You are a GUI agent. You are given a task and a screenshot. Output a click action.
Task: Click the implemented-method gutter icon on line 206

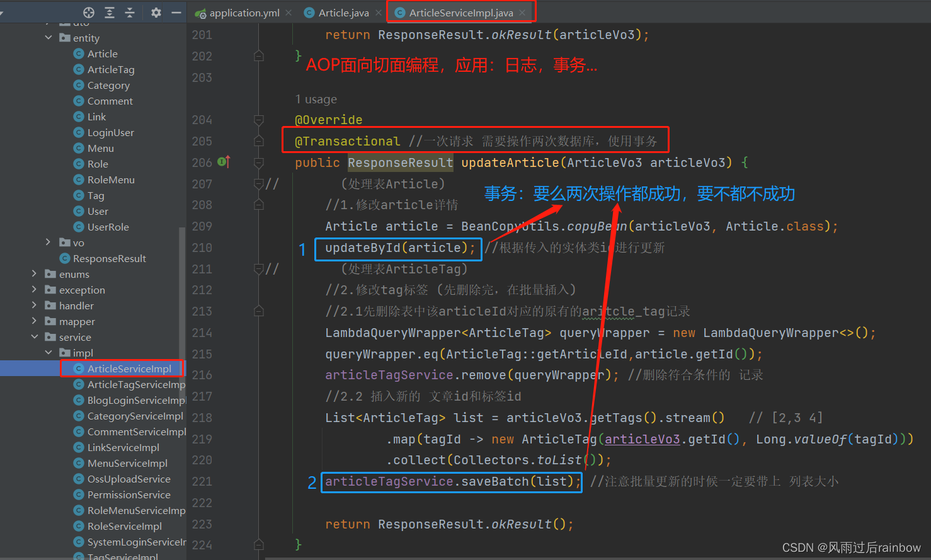(224, 162)
